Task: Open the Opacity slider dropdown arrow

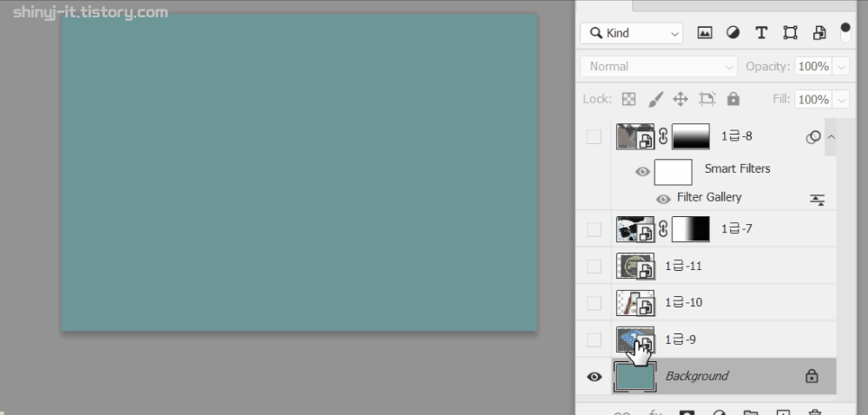Action: click(841, 67)
